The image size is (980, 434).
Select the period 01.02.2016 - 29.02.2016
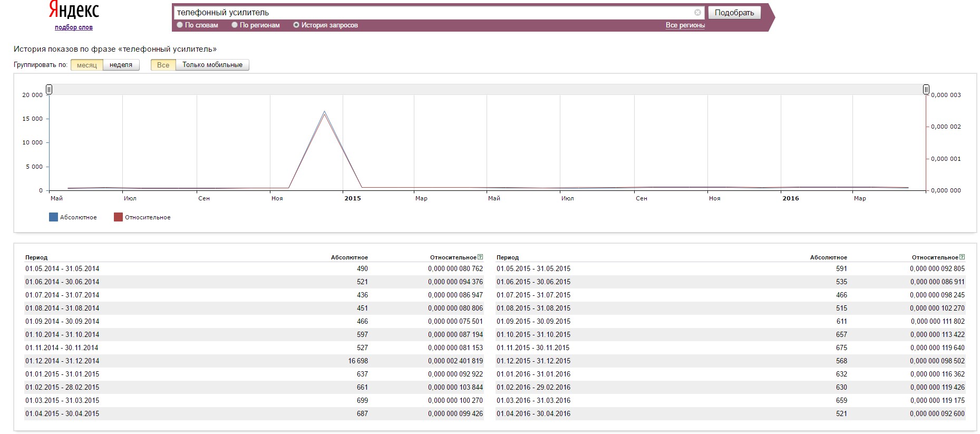point(533,387)
